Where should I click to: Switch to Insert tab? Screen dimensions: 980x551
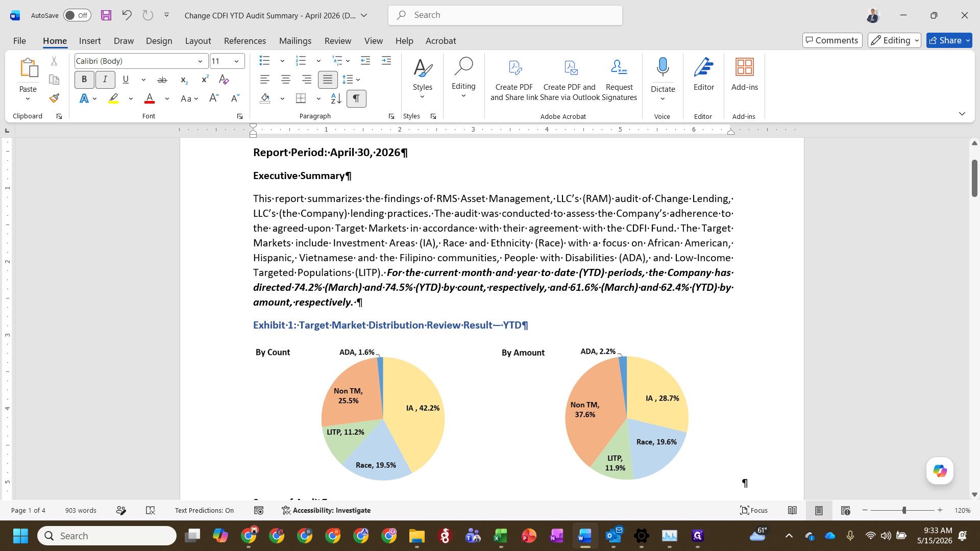tap(90, 41)
